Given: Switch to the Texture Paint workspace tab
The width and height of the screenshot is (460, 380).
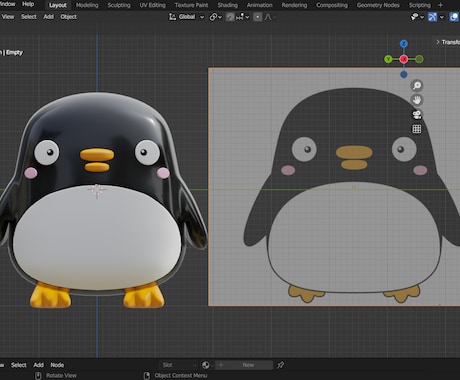Looking at the screenshot, I should click(x=191, y=5).
